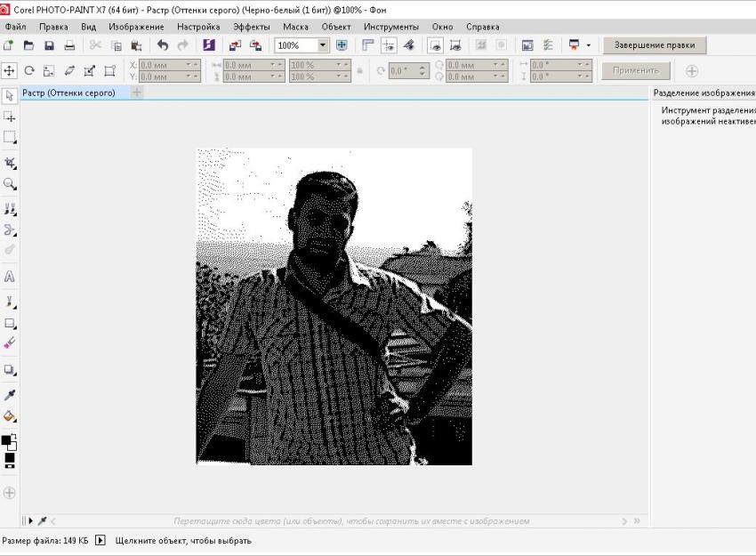Click the Print icon in toolbar

[x=69, y=45]
